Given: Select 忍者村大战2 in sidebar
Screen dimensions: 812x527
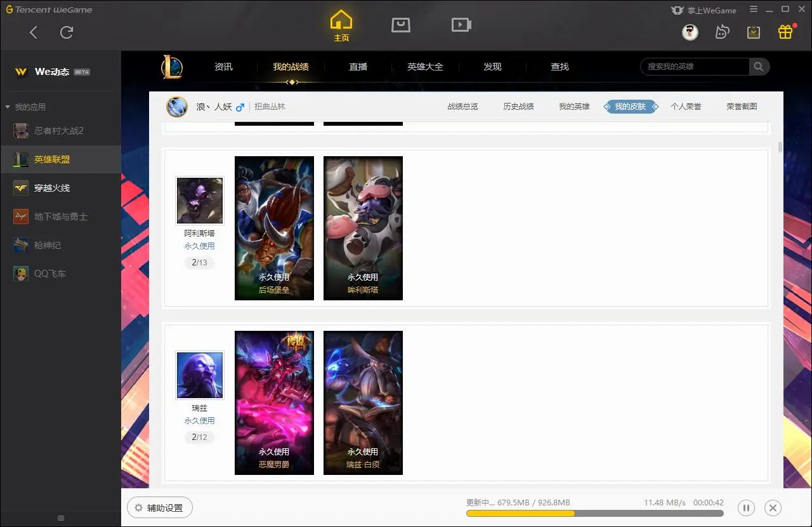Looking at the screenshot, I should 60,131.
